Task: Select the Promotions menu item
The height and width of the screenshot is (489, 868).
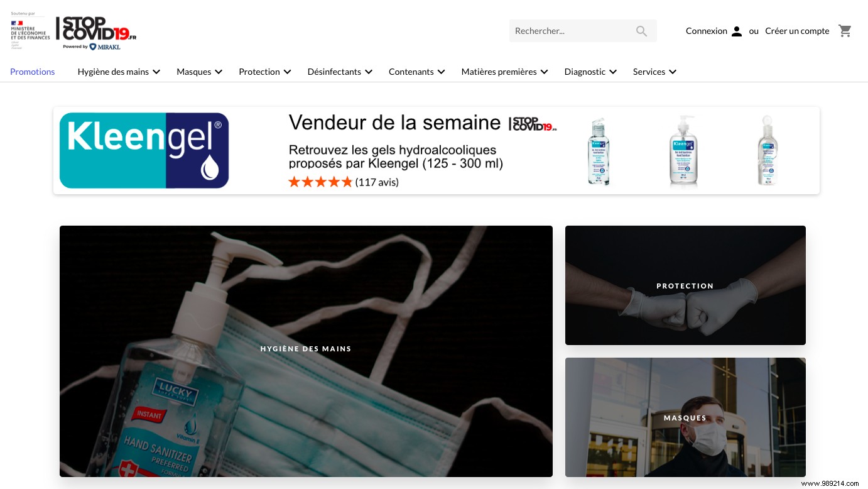Action: (x=33, y=72)
